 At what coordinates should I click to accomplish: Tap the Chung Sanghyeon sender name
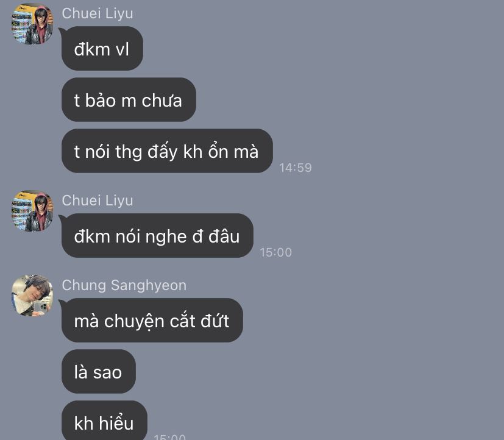click(124, 285)
